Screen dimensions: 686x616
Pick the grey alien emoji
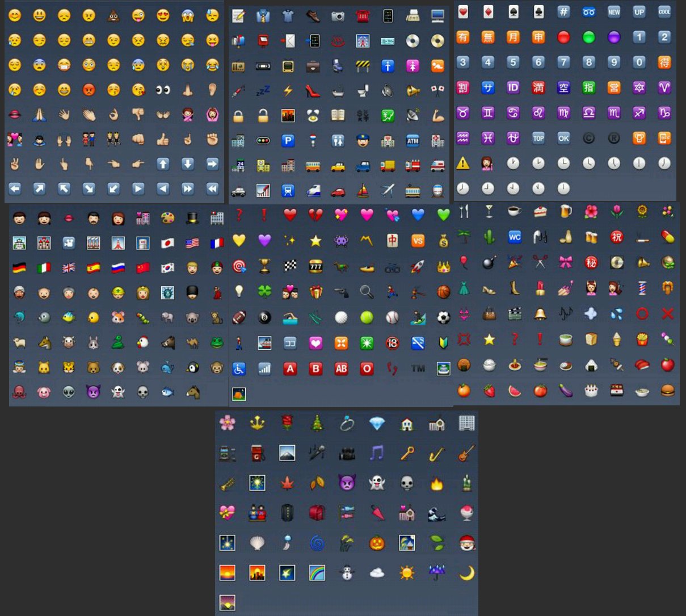pos(69,392)
